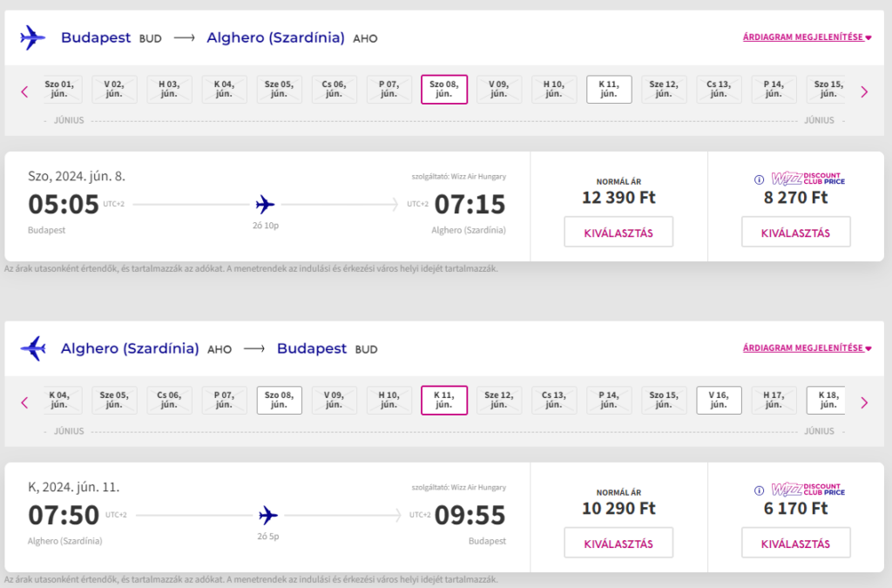Image resolution: width=892 pixels, height=588 pixels.
Task: Click info icon beside return Wizz Discount Club price
Action: tap(760, 490)
